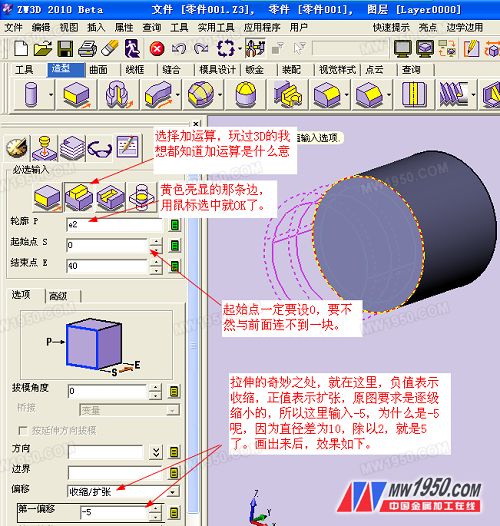This screenshot has width=500, height=526.
Task: Select the cylinder primitive tool
Action: click(31, 95)
